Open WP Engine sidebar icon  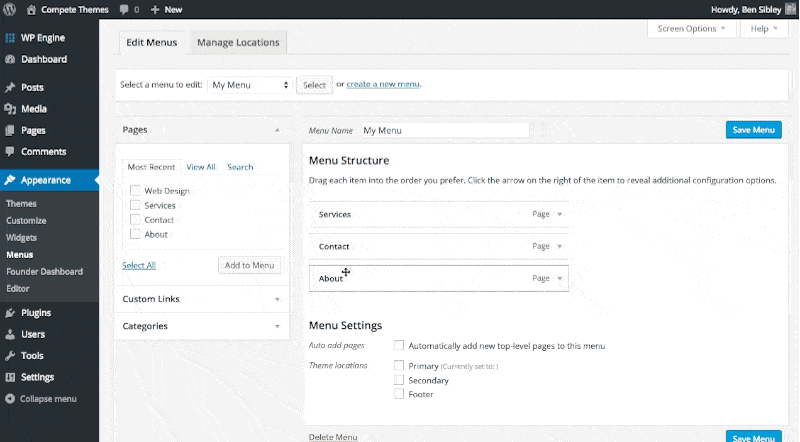pyautogui.click(x=10, y=38)
